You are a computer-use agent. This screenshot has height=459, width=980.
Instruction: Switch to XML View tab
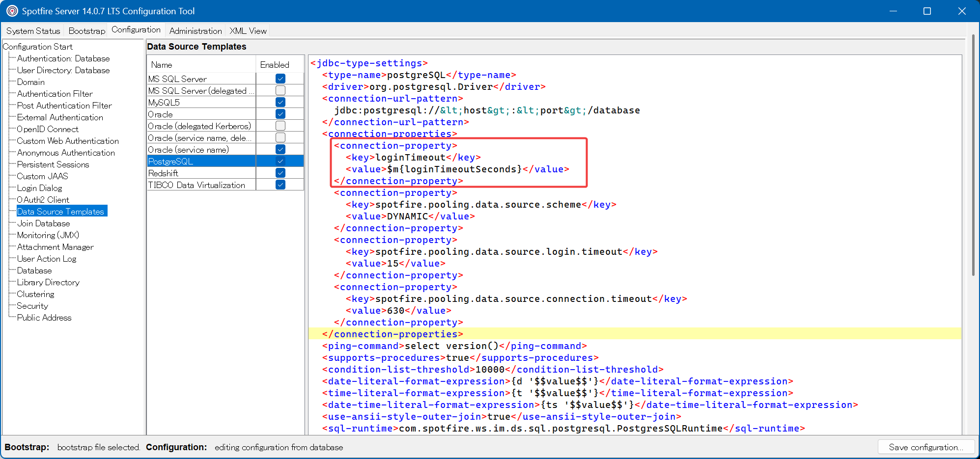[x=248, y=31]
